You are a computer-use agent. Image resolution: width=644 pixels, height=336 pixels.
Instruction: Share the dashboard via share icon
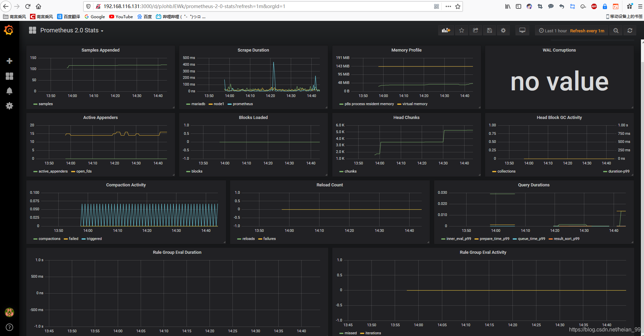tap(476, 30)
